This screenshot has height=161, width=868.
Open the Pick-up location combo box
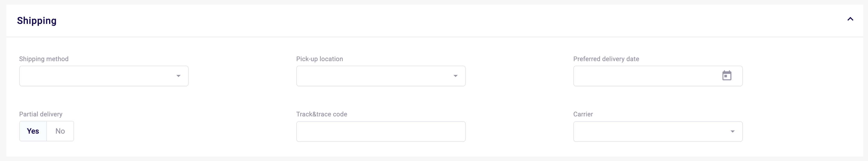374,76
